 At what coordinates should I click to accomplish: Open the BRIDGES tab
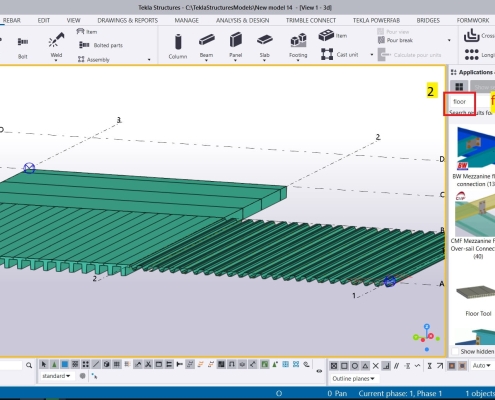click(428, 20)
